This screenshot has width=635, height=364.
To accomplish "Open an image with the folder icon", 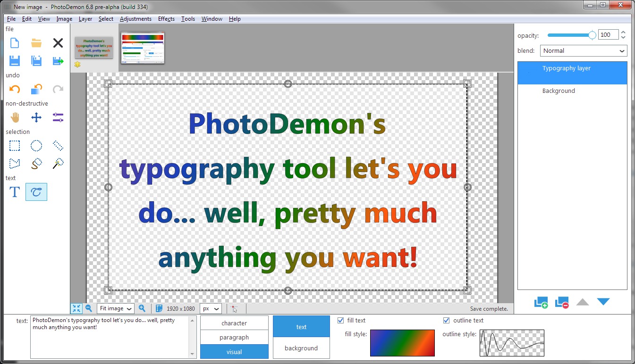I will pyautogui.click(x=36, y=43).
